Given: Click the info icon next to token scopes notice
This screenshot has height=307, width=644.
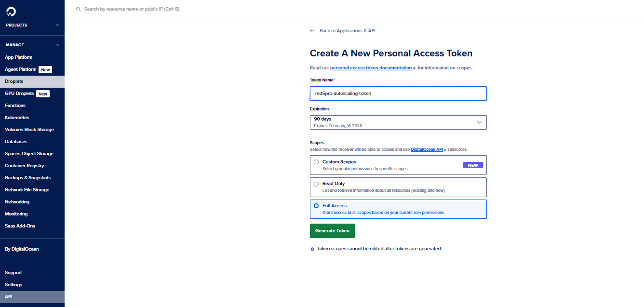Looking at the screenshot, I should click(312, 248).
